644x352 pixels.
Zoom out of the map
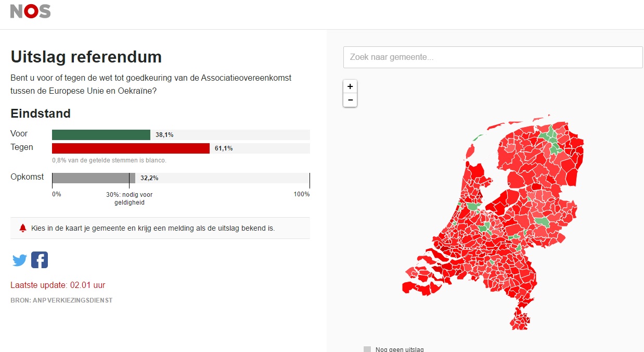click(350, 100)
